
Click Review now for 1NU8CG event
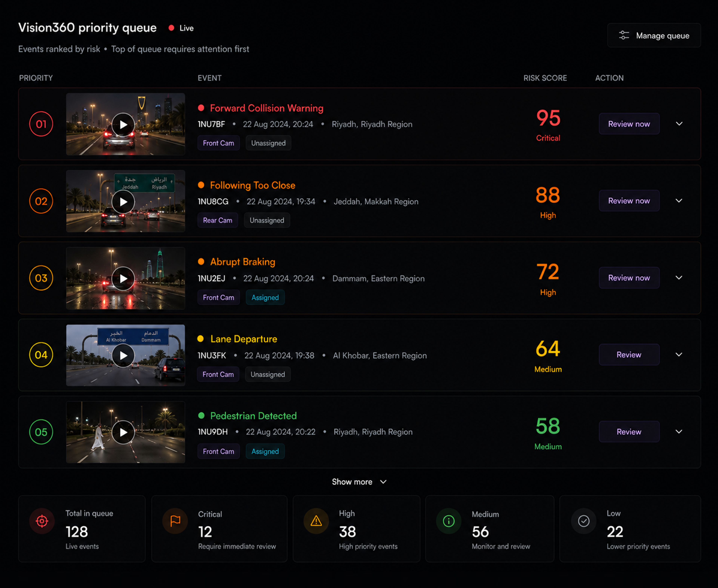pyautogui.click(x=629, y=201)
